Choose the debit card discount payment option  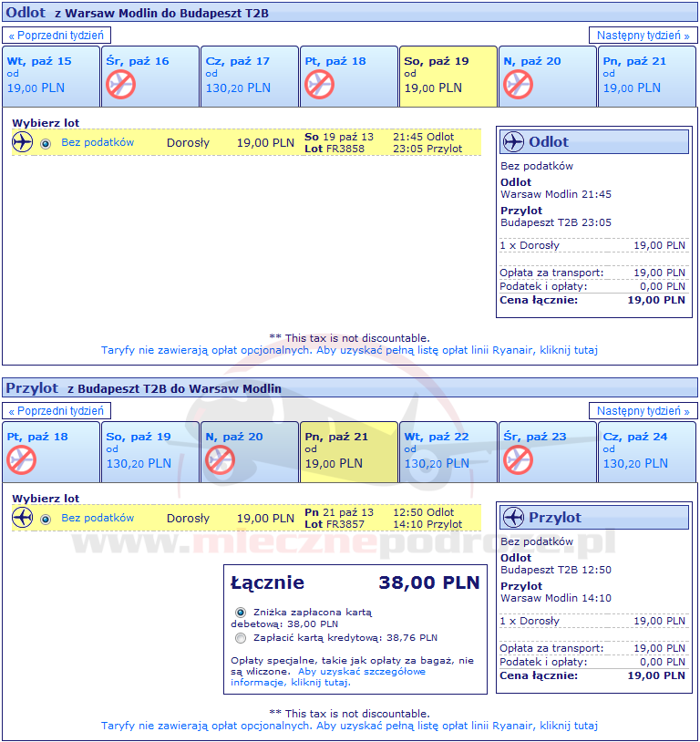pyautogui.click(x=241, y=613)
